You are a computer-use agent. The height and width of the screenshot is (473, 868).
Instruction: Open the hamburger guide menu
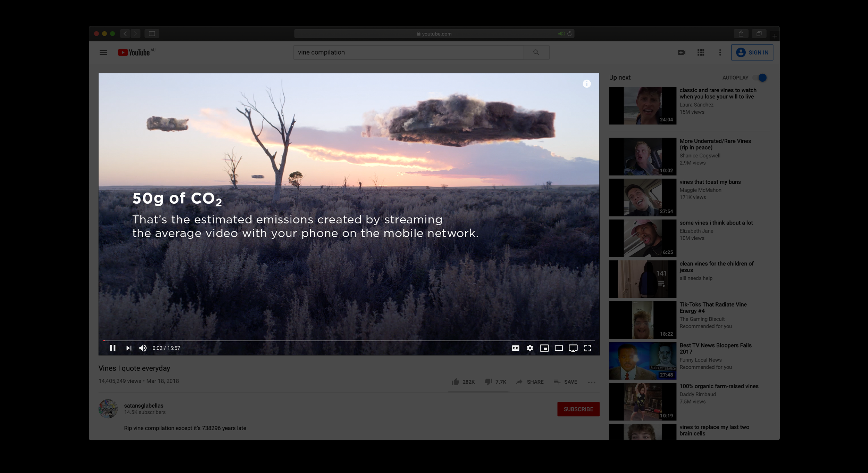103,52
